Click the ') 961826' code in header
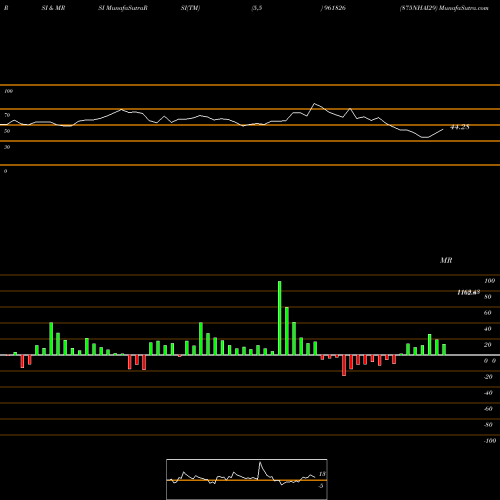 [x=333, y=8]
